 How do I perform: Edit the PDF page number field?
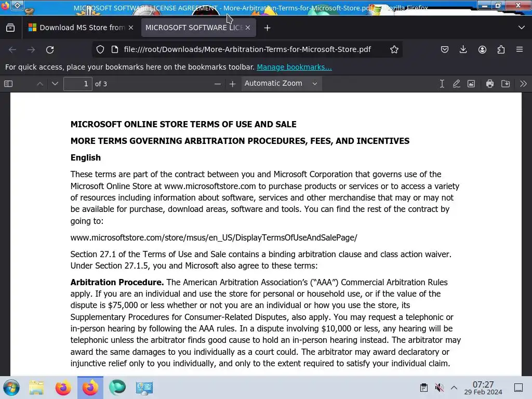78,84
